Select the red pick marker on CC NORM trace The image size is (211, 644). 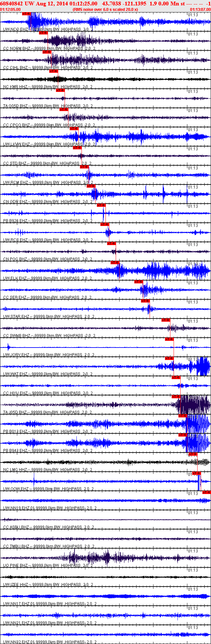point(43,33)
